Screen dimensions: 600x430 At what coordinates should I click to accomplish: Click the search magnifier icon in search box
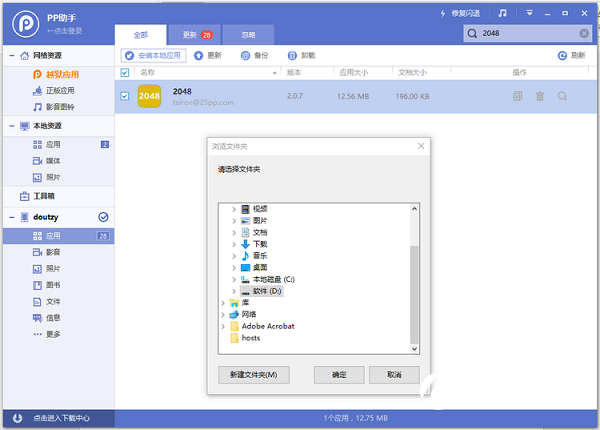coord(472,33)
